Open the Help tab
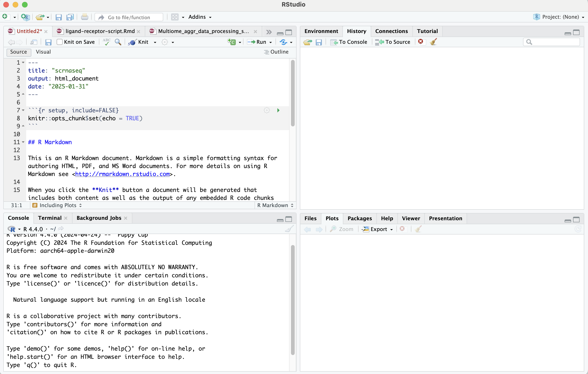This screenshot has height=374, width=588. point(387,218)
